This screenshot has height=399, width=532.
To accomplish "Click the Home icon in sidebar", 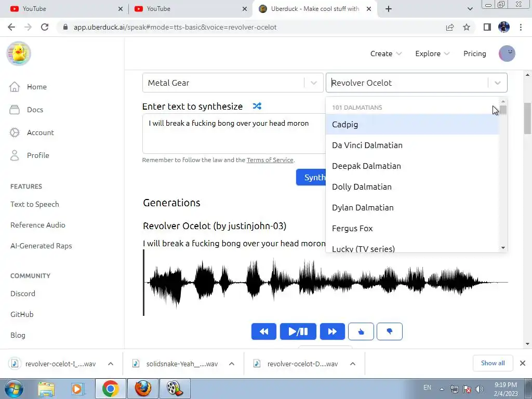I will pos(14,87).
